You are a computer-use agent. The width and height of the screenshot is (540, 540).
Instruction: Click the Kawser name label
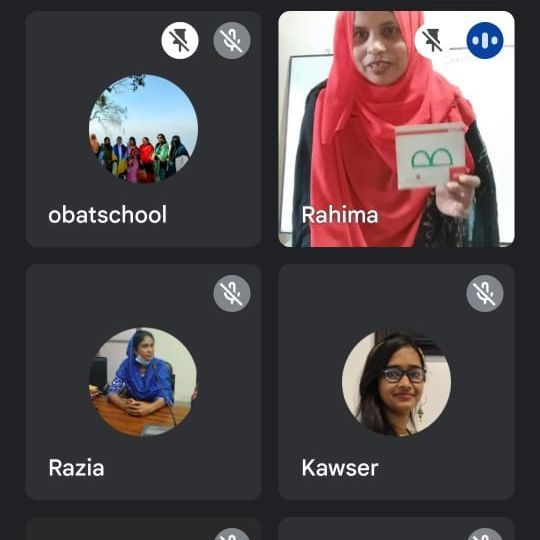[x=340, y=468]
